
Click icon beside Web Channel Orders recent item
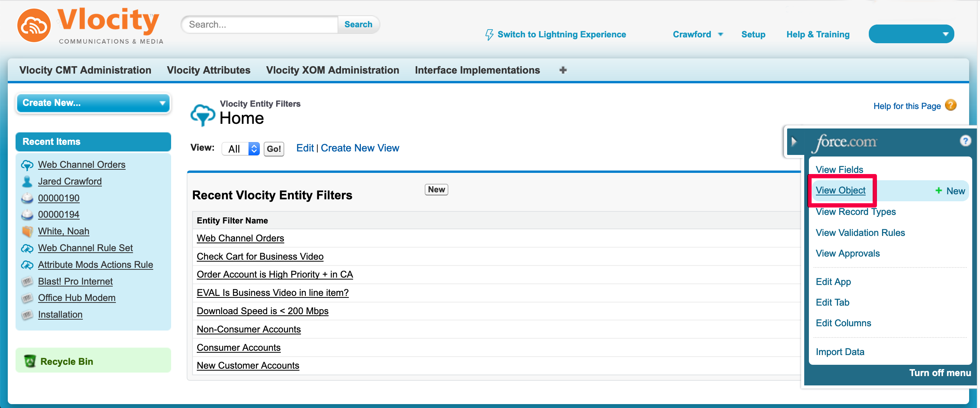tap(27, 165)
